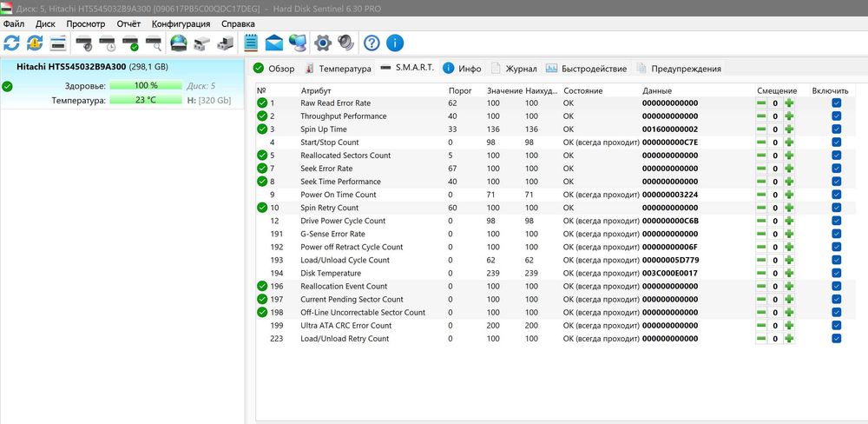Switch to the Обзор tab
Image resolution: width=868 pixels, height=424 pixels.
tap(274, 69)
